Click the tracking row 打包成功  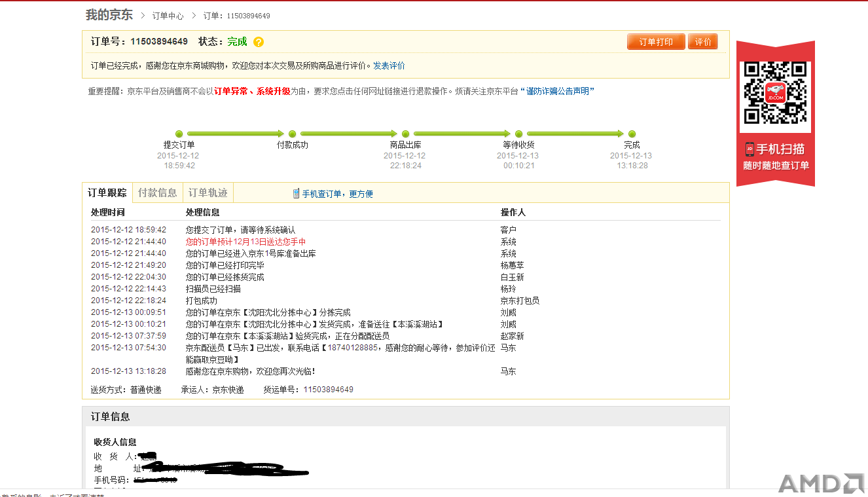tap(201, 301)
